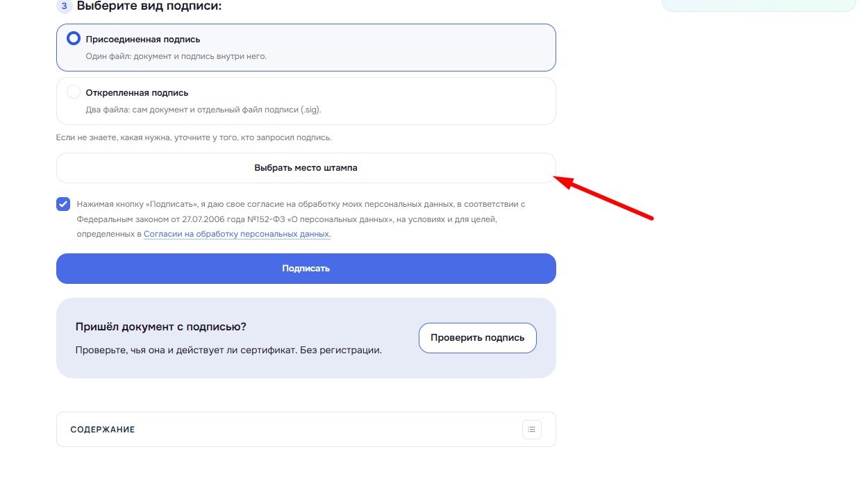Click the 'Один файл' option description
868x481 pixels.
tap(176, 56)
